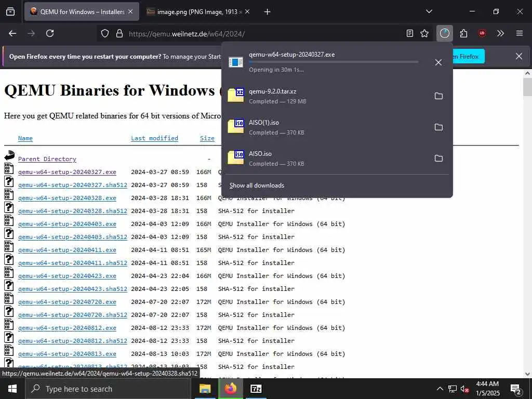The image size is (532, 399).
Task: Open the notification center
Action: point(516,390)
